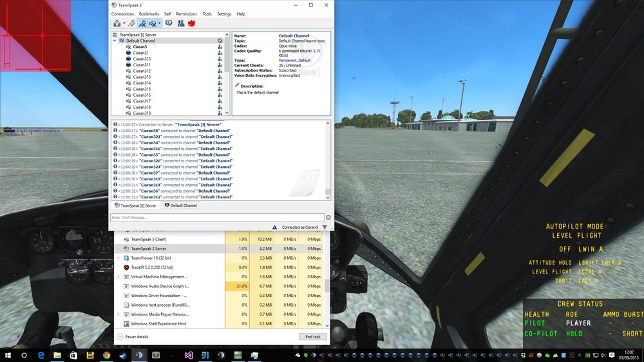The image size is (644, 362).
Task: Collapse Task Manager with Fewer details
Action: point(133,336)
